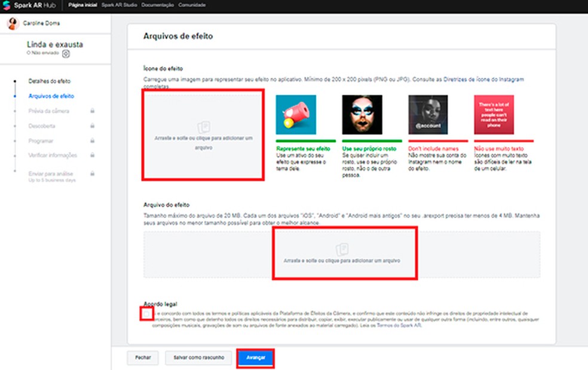
Task: Select Programar step in sidebar
Action: 41,141
